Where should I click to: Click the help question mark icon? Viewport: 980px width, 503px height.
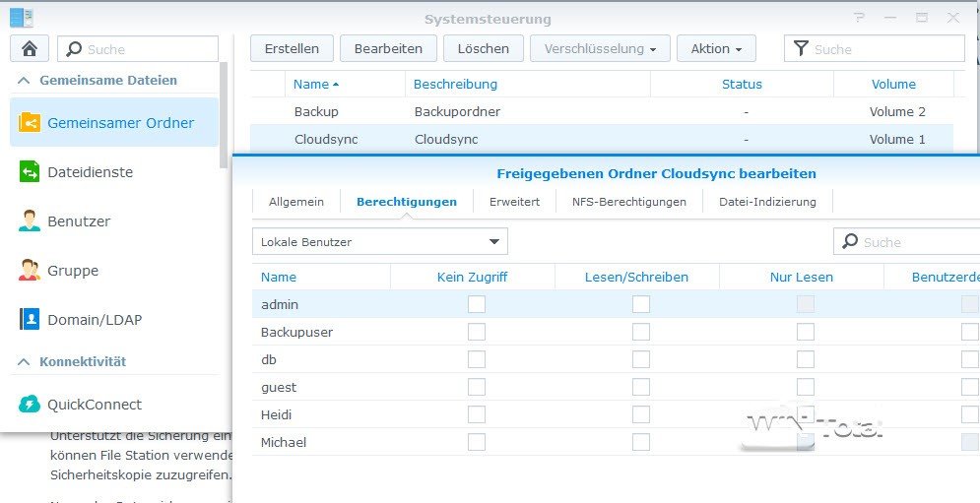(860, 18)
